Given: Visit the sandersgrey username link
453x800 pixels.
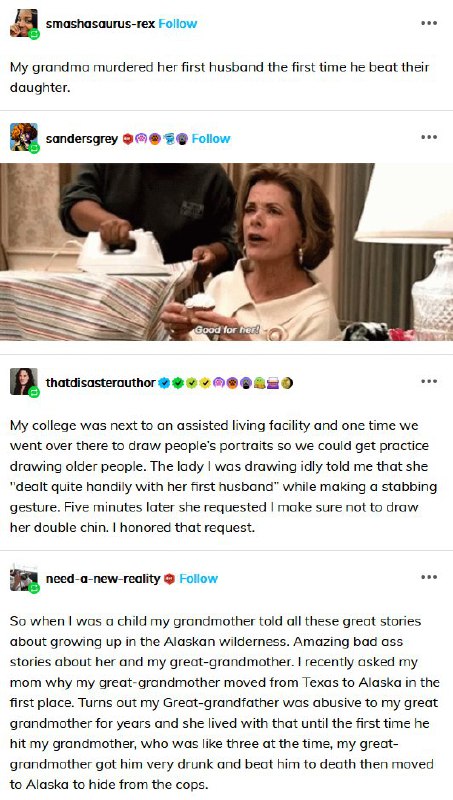Looking at the screenshot, I should [82, 139].
